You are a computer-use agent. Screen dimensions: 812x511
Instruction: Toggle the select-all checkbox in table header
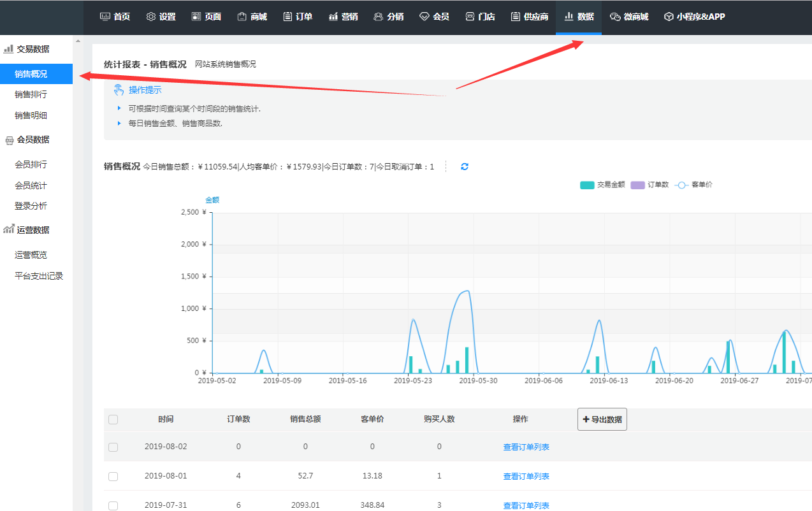pyautogui.click(x=113, y=419)
